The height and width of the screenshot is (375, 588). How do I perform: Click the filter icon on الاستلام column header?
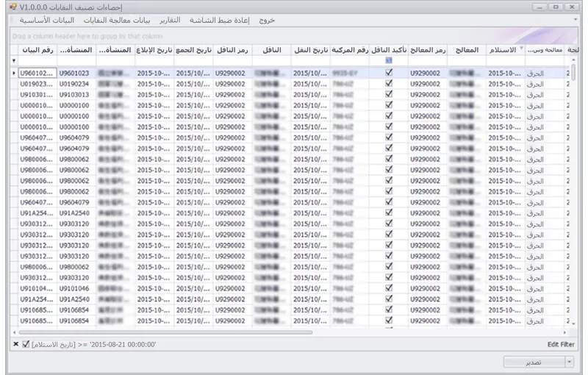[x=521, y=48]
